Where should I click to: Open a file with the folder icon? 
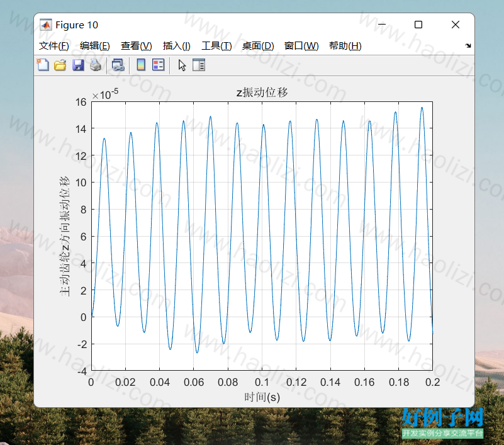(x=60, y=65)
